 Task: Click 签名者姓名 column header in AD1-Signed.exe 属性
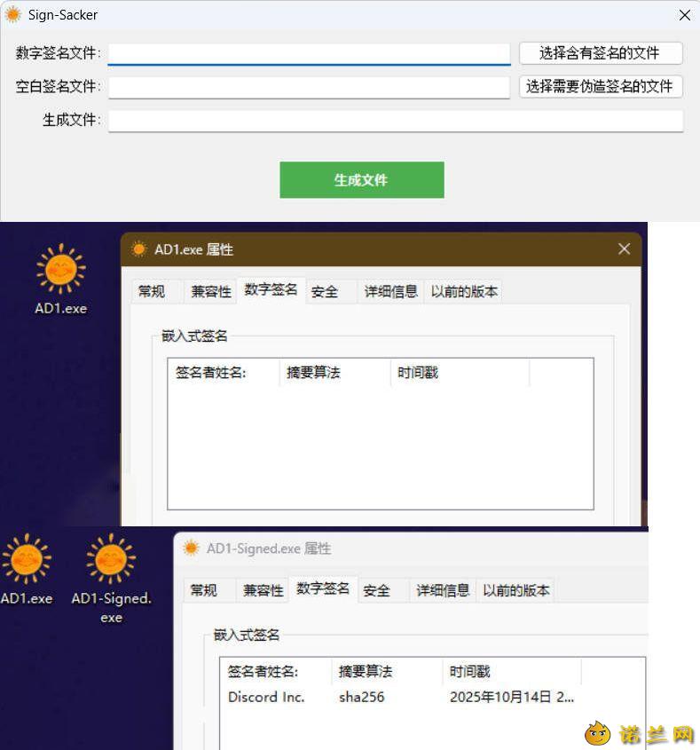click(275, 671)
